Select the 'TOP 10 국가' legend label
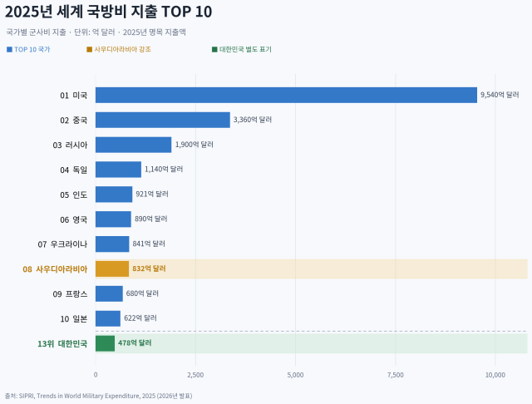The height and width of the screenshot is (404, 532). [x=32, y=50]
